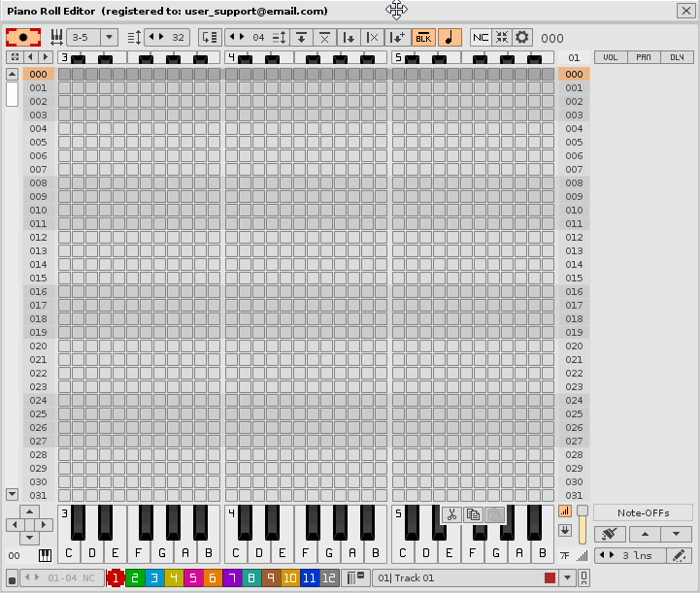The width and height of the screenshot is (700, 593).
Task: Toggle the record button in the toolbar
Action: click(23, 38)
